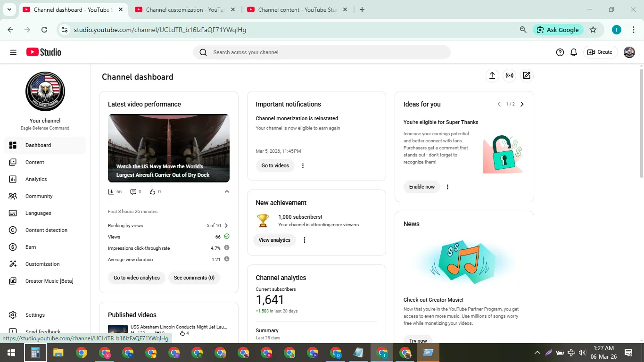
Task: Open Customization in the sidebar
Action: pos(45,264)
